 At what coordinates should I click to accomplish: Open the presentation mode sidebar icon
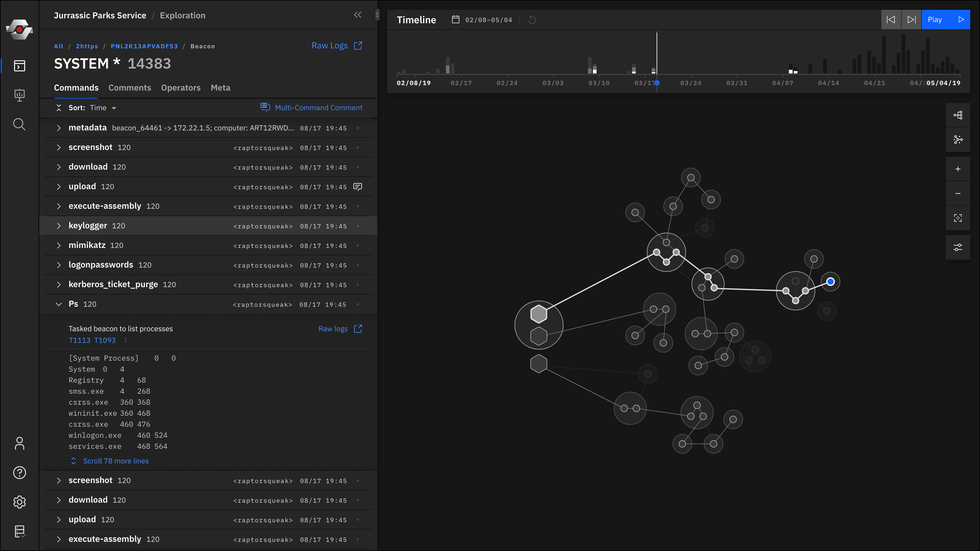tap(19, 95)
